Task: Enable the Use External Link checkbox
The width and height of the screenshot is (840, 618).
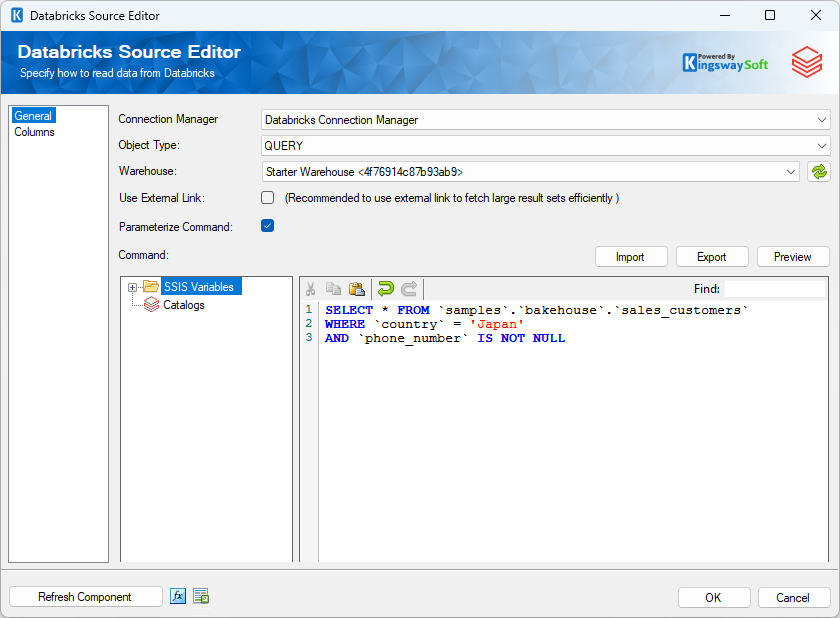Action: click(x=267, y=198)
